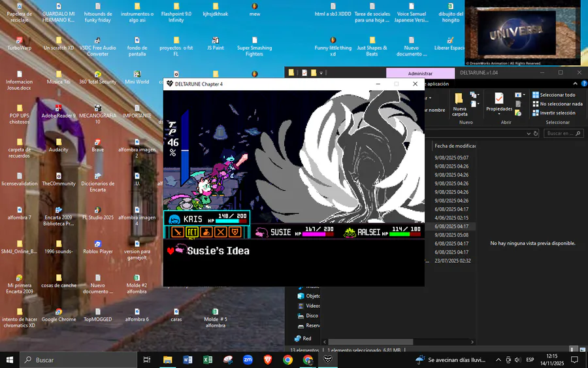The width and height of the screenshot is (588, 368).
Task: Select row dated 9/08/2025 05:07
Action: [x=451, y=158]
